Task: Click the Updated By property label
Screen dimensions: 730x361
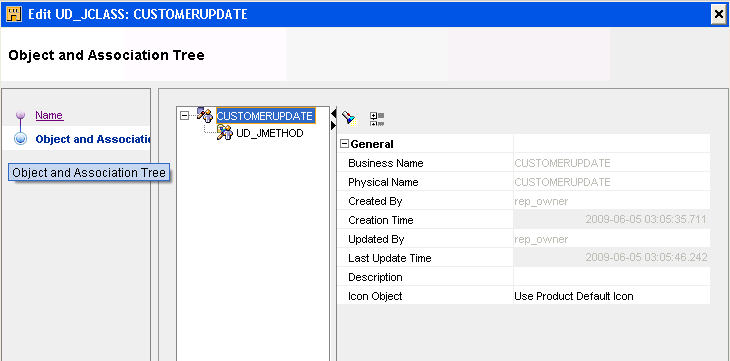Action: click(376, 239)
